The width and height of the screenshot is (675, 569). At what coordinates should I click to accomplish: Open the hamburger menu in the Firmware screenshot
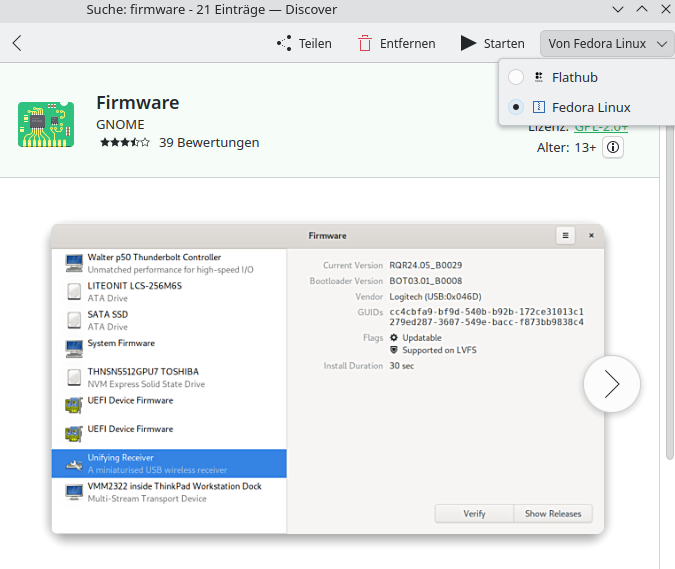click(x=565, y=235)
